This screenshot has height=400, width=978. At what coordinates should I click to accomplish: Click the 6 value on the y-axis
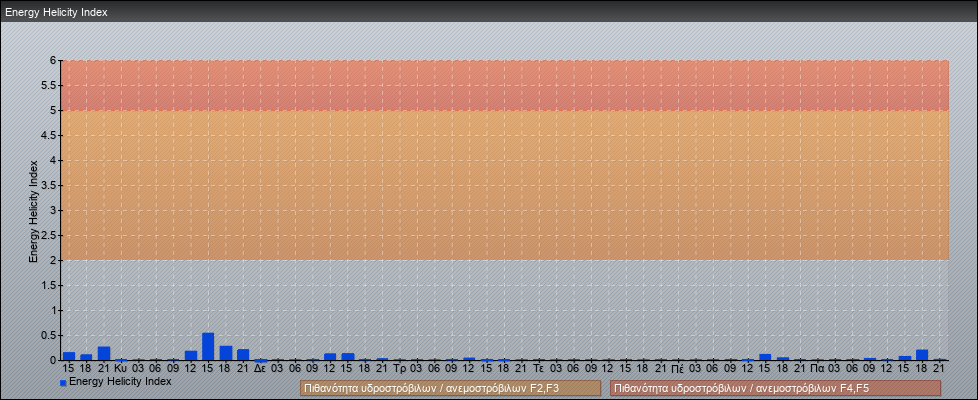(x=54, y=61)
